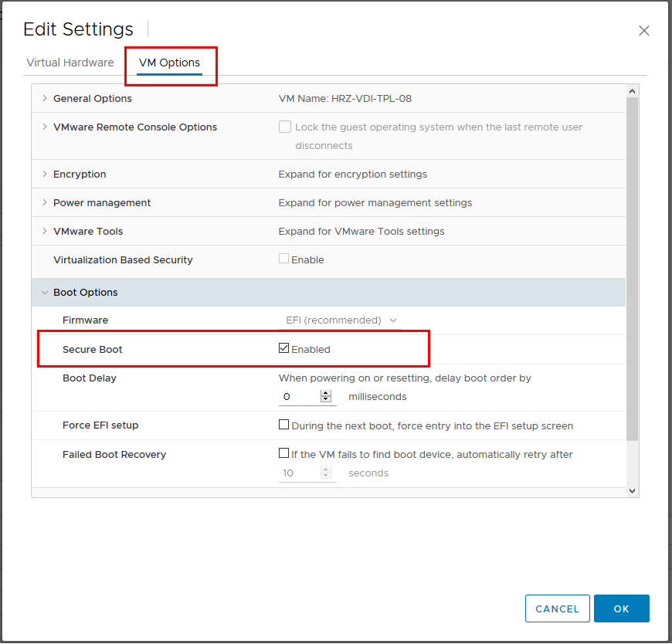Click the scrollbar down arrow
This screenshot has height=644, width=672.
coord(632,490)
